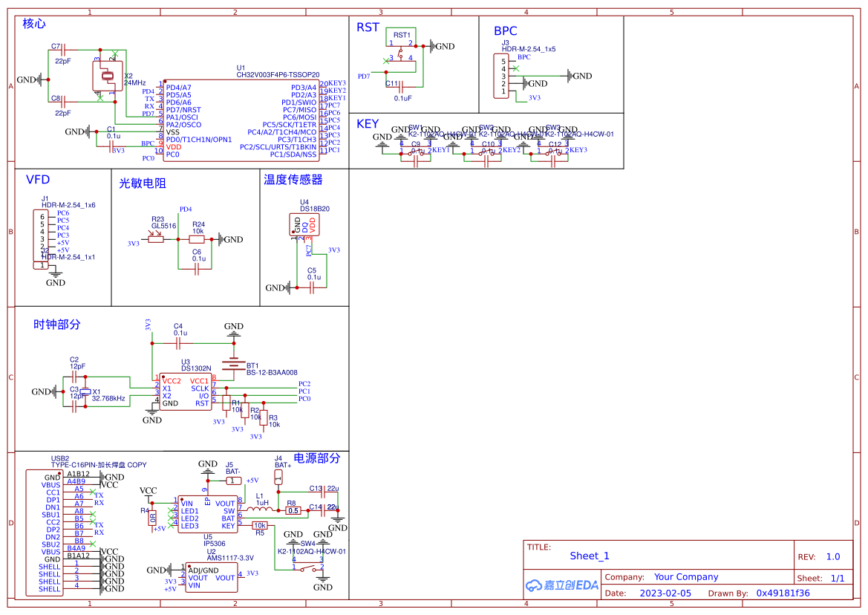
Task: Select the KEY1 net label
Action: coord(440,150)
